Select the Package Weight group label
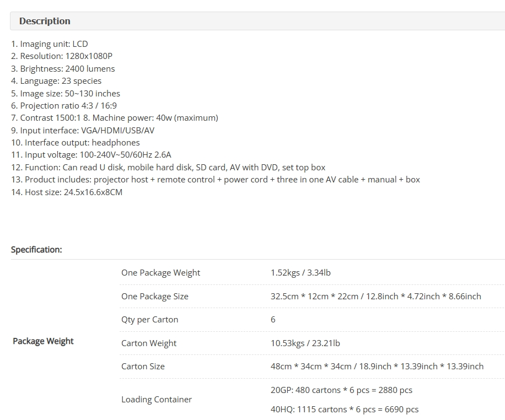 click(43, 341)
